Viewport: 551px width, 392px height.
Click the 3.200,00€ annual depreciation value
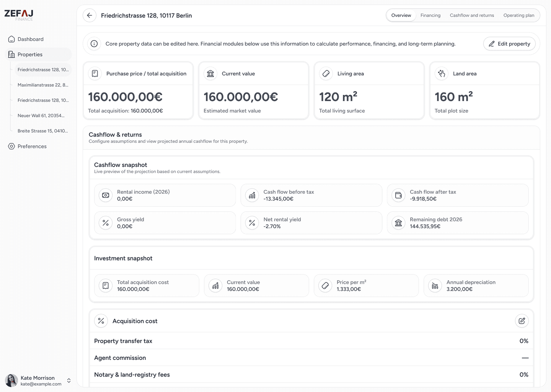click(x=459, y=289)
